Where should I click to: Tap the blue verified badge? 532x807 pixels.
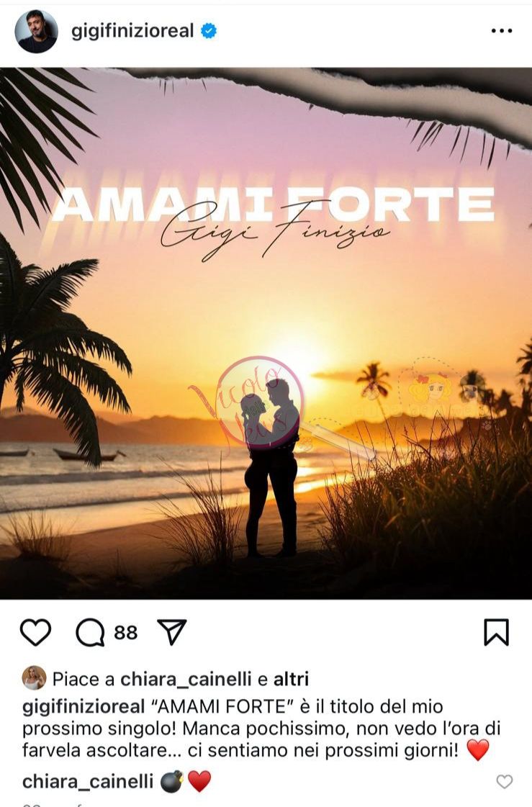(208, 31)
